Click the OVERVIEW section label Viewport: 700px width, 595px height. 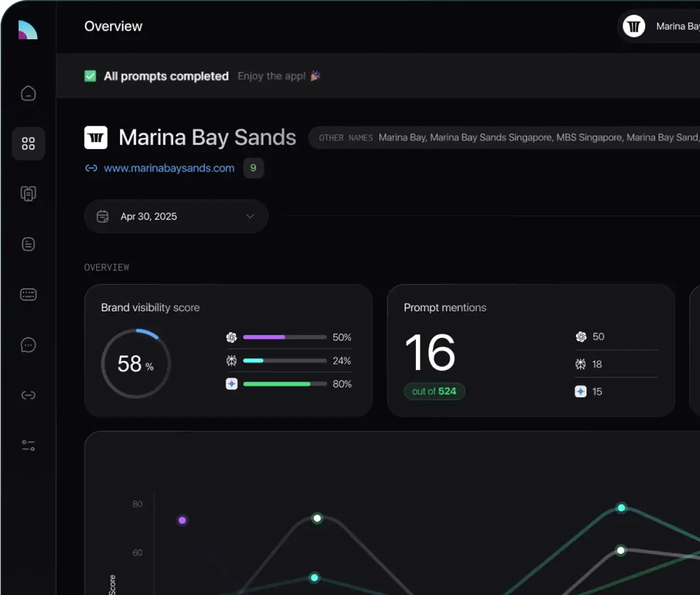(x=107, y=267)
